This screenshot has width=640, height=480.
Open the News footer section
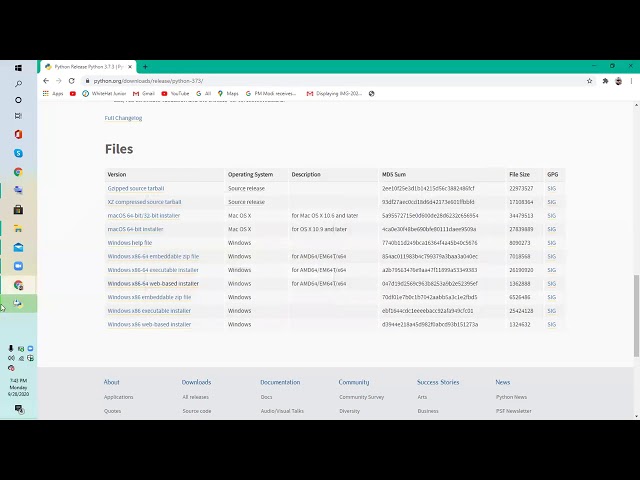tap(503, 382)
